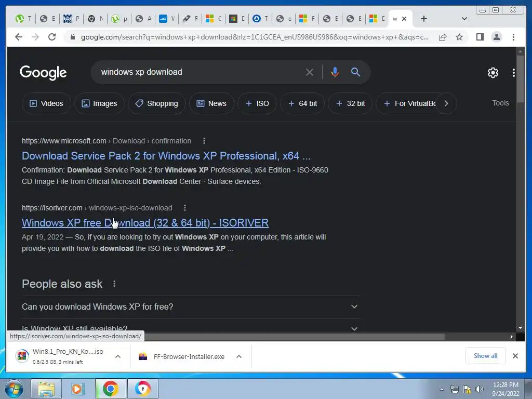Switch to Shopping results

(157, 103)
